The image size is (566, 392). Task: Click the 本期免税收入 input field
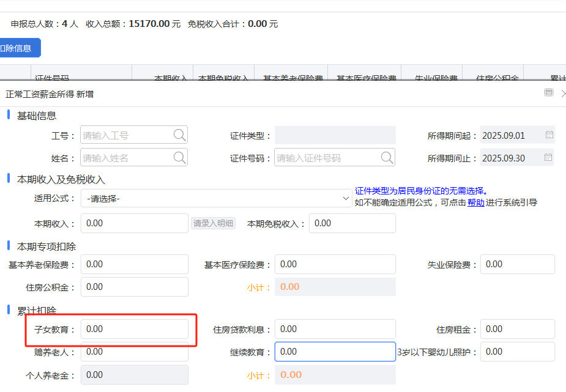[352, 223]
